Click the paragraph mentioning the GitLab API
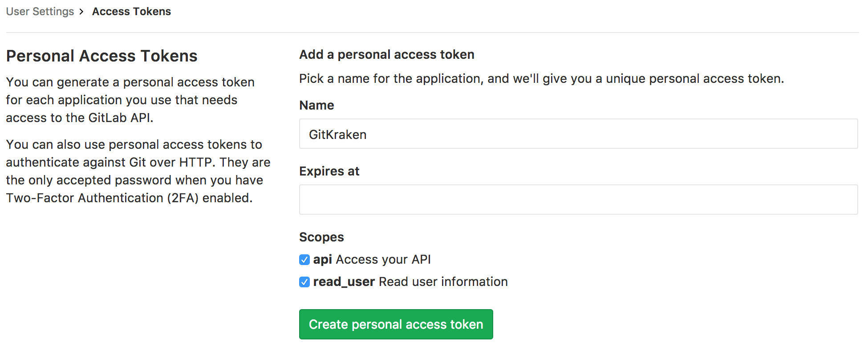This screenshot has height=351, width=868. point(129,100)
